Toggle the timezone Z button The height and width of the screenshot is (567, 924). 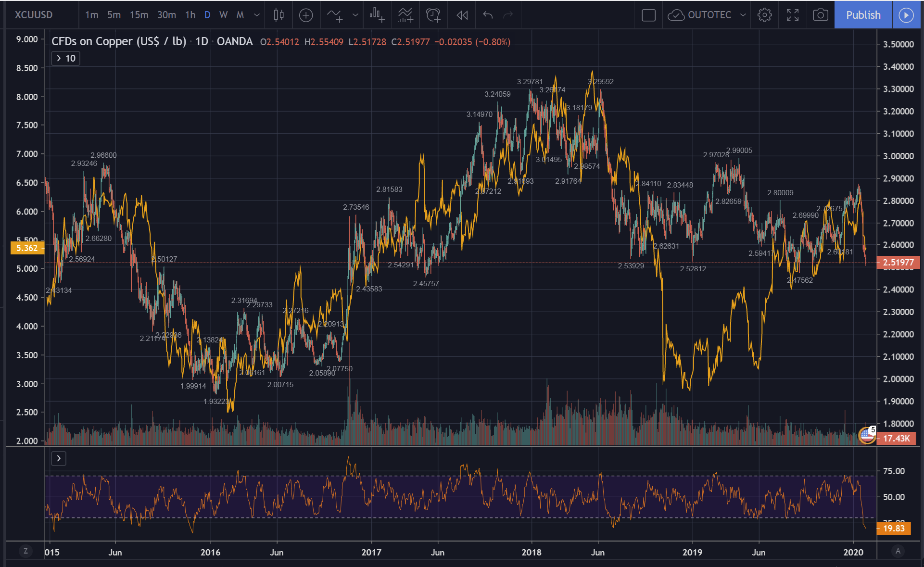tap(25, 551)
